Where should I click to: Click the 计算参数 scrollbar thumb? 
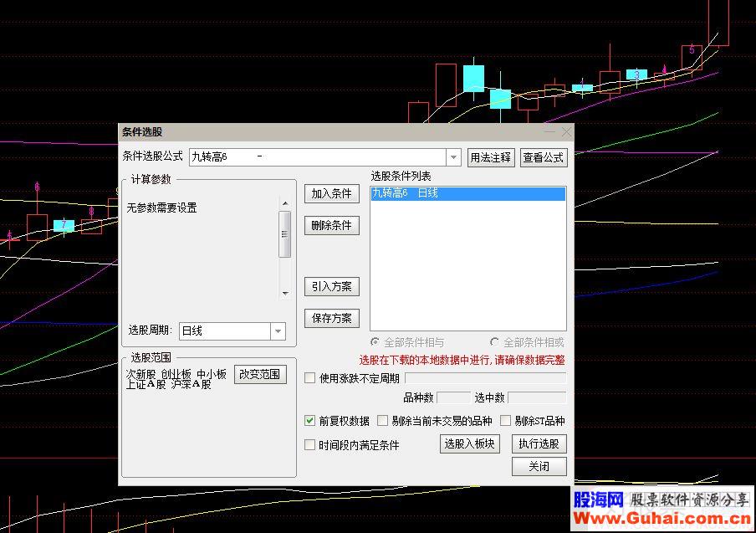point(285,234)
